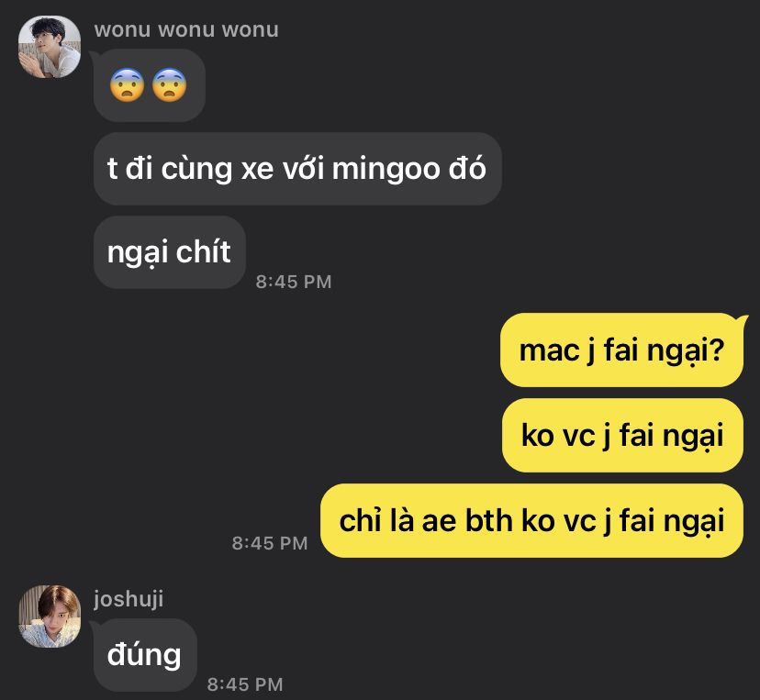The height and width of the screenshot is (700, 760).
Task: Open joshuji profile avatar
Action: click(50, 617)
